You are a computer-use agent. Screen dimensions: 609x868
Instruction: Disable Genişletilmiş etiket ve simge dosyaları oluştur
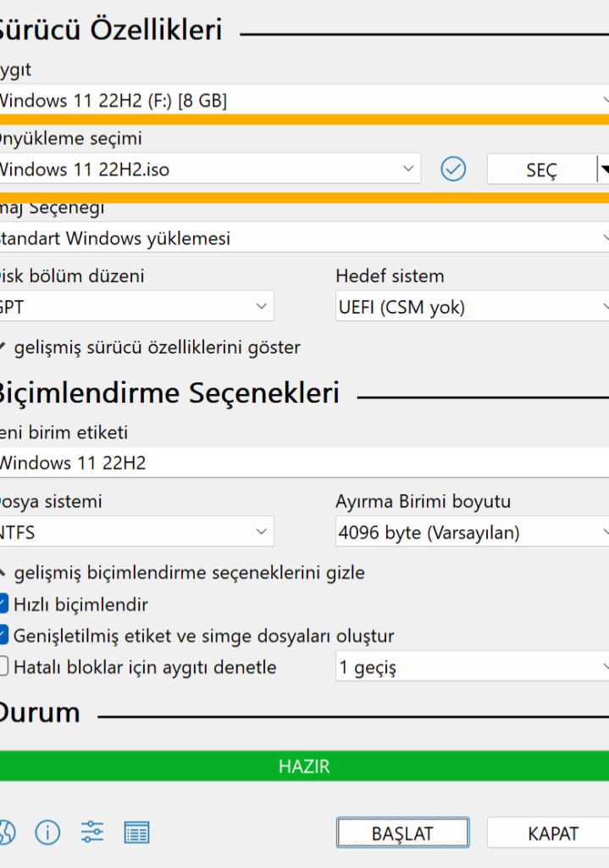click(x=3, y=635)
